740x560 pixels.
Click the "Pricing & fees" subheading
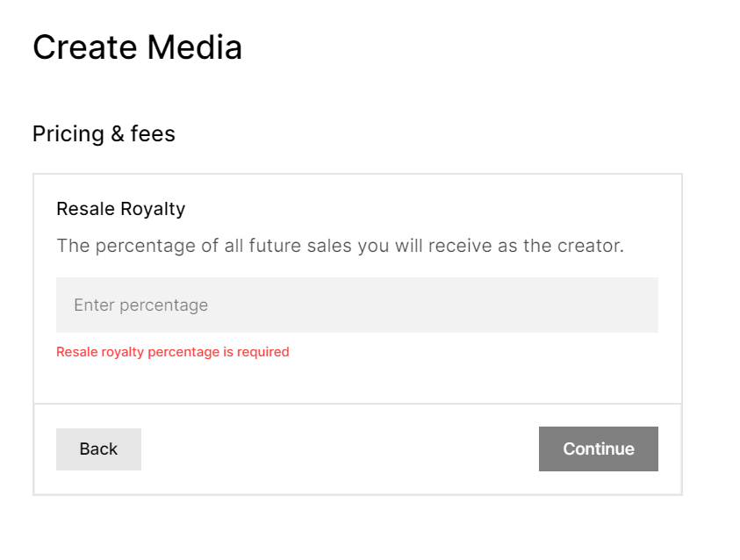(x=104, y=134)
